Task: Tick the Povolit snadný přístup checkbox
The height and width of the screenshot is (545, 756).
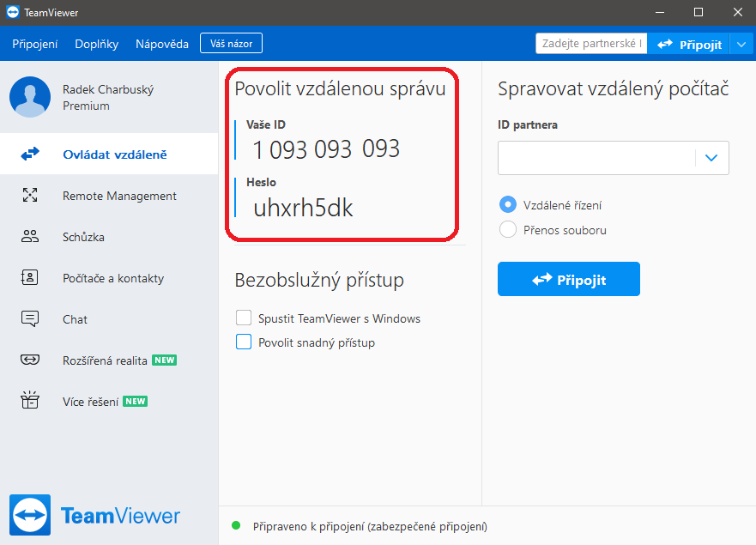Action: 244,342
